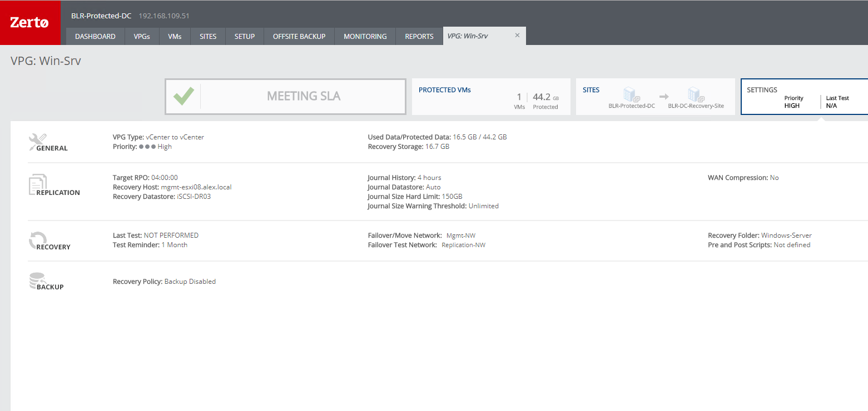Go to the VMs tab
868x411 pixels.
point(175,36)
